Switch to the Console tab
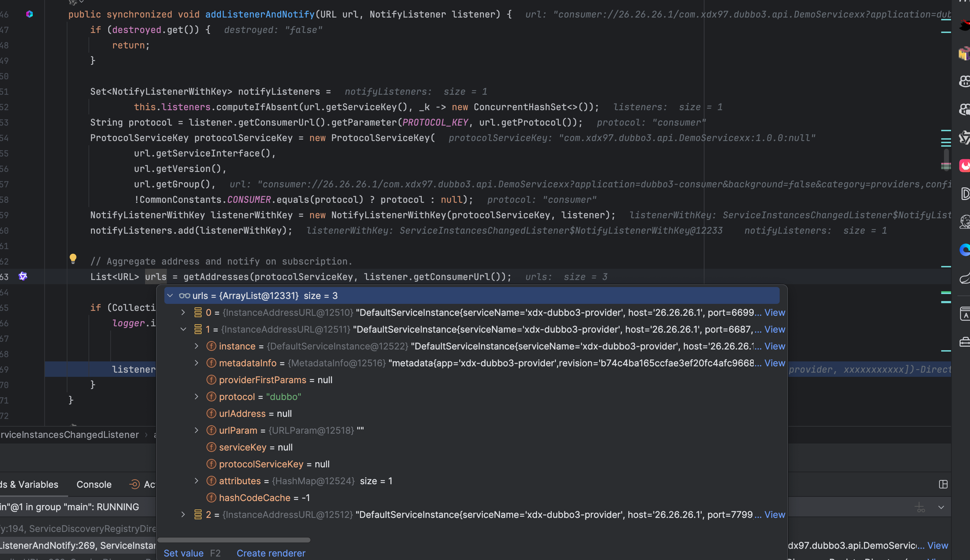 pos(94,484)
